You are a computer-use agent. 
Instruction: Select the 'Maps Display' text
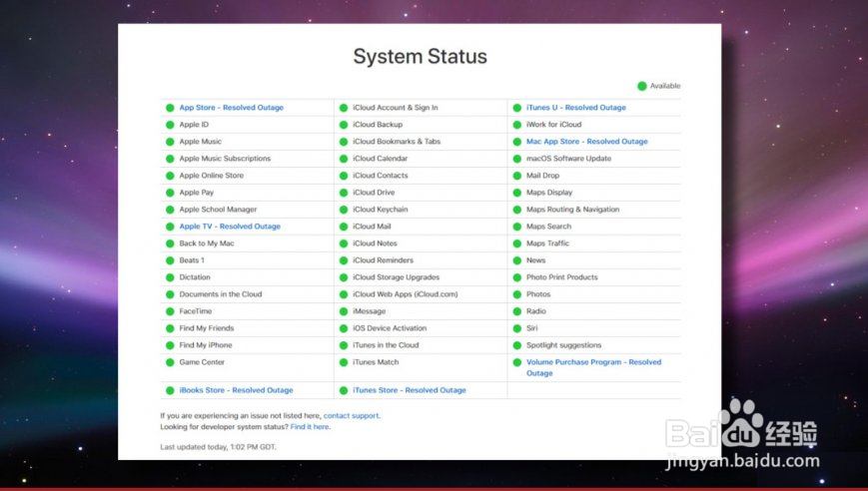(x=549, y=193)
